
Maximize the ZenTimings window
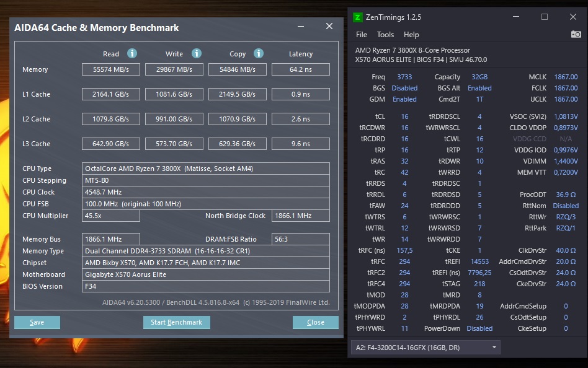pos(545,17)
